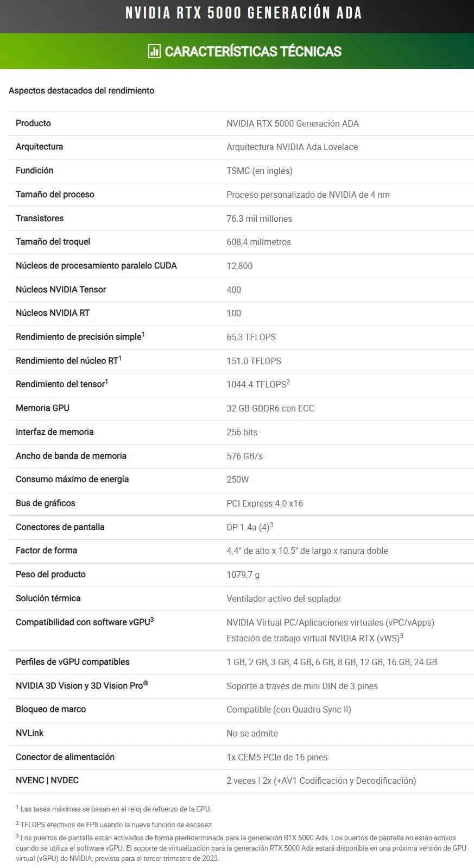Screen dimensions: 474x868
Task: Select the Memoria GPU row label
Action: click(42, 408)
